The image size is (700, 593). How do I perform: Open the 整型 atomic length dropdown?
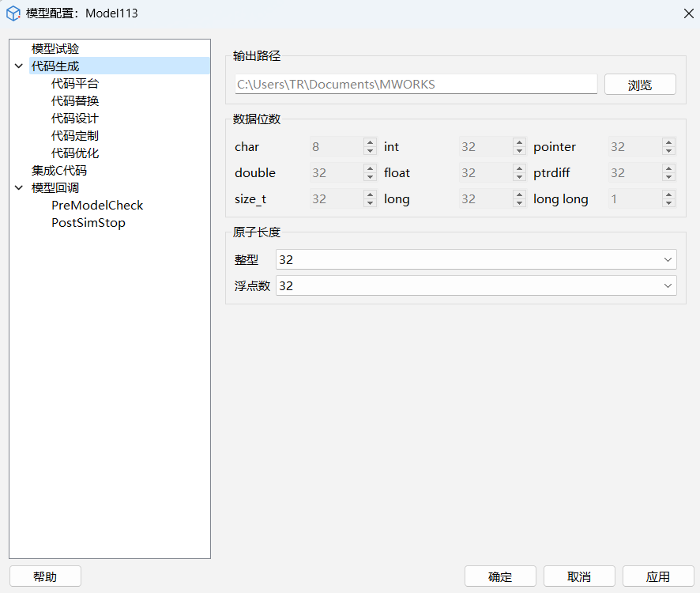click(x=476, y=259)
